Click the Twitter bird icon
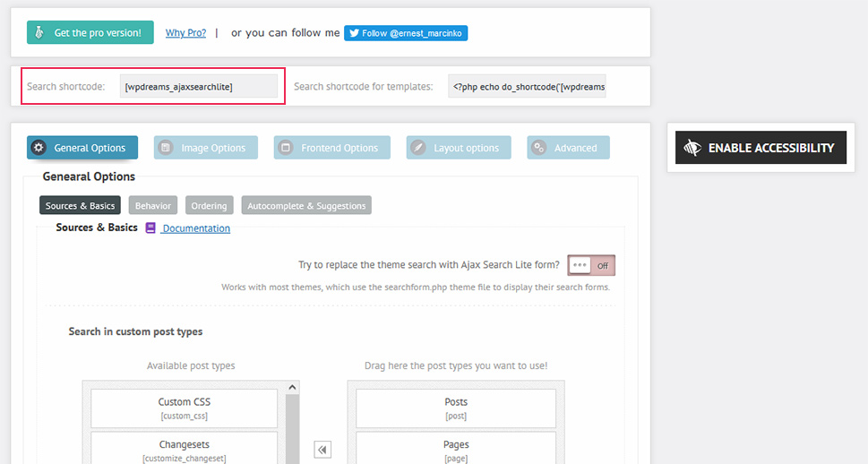868x464 pixels. point(355,33)
